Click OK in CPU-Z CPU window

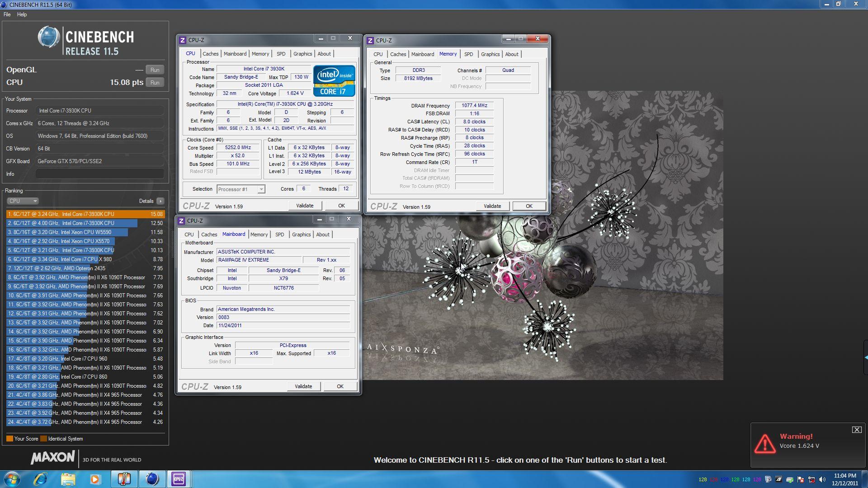pos(341,206)
